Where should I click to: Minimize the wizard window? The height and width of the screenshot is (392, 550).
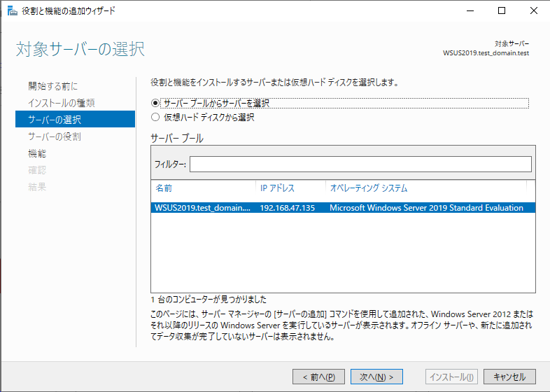tap(470, 11)
